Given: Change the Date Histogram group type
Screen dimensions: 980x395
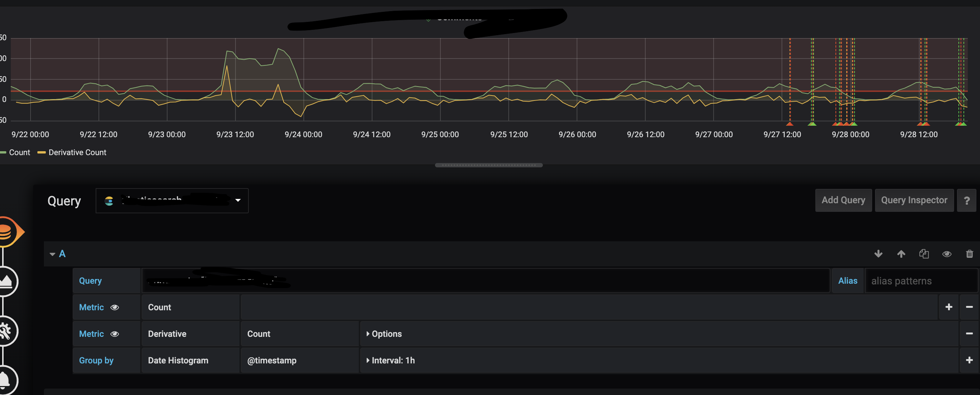Looking at the screenshot, I should (191, 361).
